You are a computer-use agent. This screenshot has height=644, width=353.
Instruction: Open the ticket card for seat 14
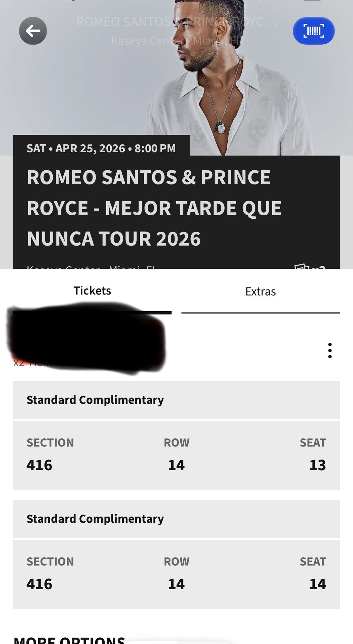click(176, 574)
